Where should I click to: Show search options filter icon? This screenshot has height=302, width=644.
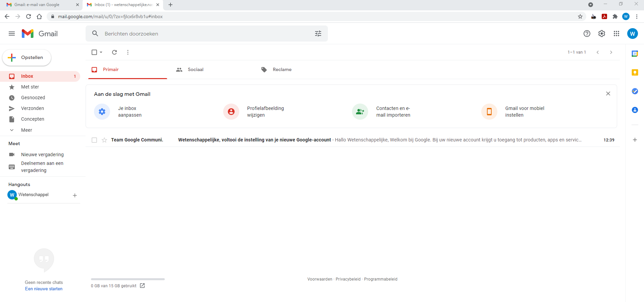(x=318, y=34)
